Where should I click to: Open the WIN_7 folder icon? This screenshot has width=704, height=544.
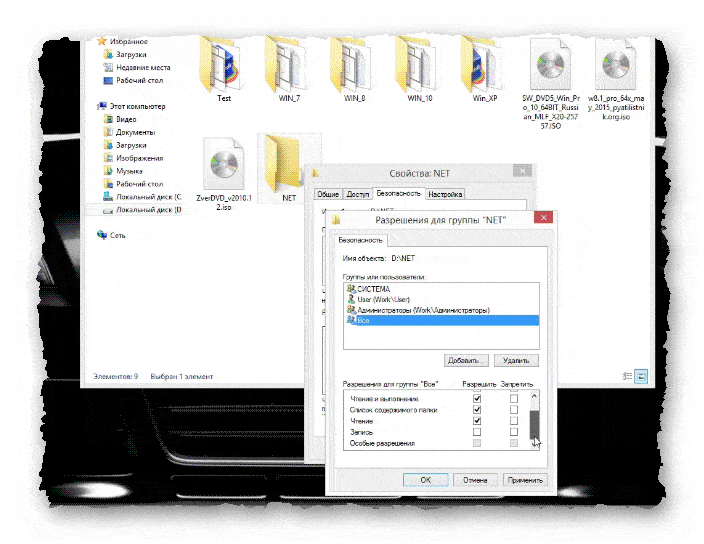pyautogui.click(x=287, y=64)
